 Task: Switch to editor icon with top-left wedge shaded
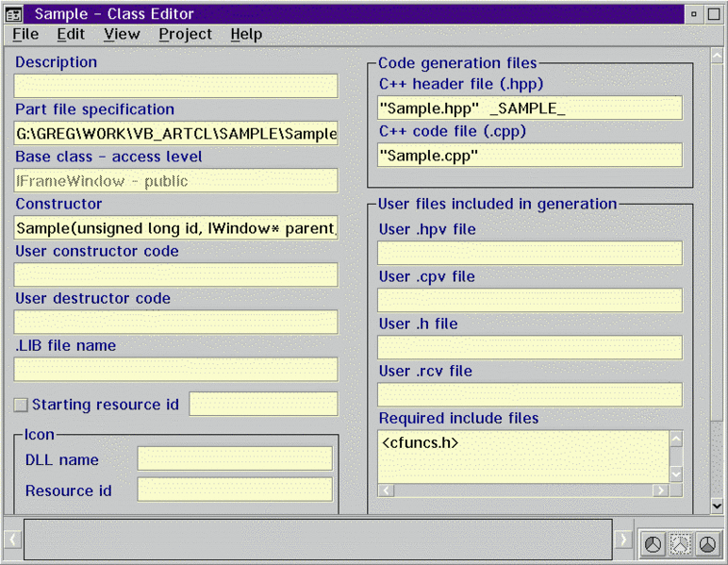tap(654, 543)
